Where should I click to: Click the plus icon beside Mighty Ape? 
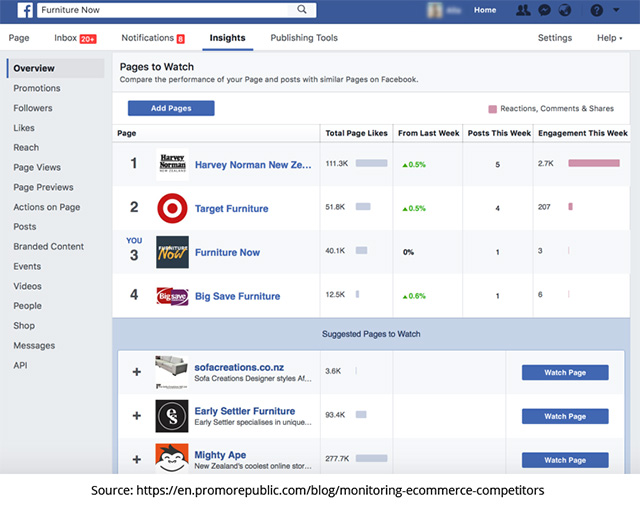tap(137, 459)
